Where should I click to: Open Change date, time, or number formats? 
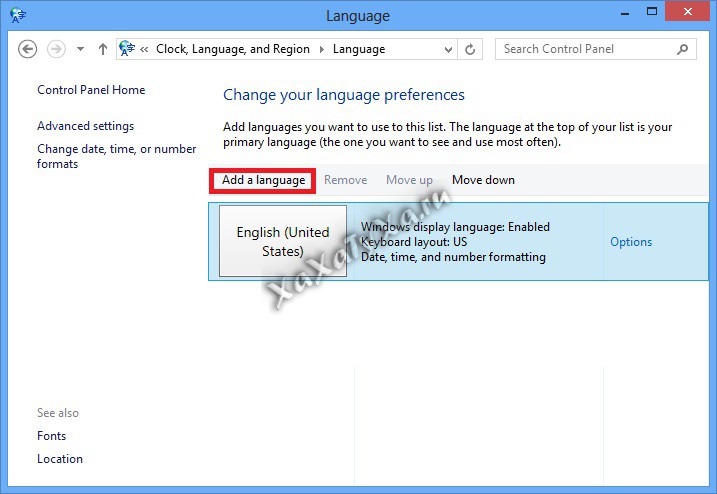pyautogui.click(x=117, y=156)
